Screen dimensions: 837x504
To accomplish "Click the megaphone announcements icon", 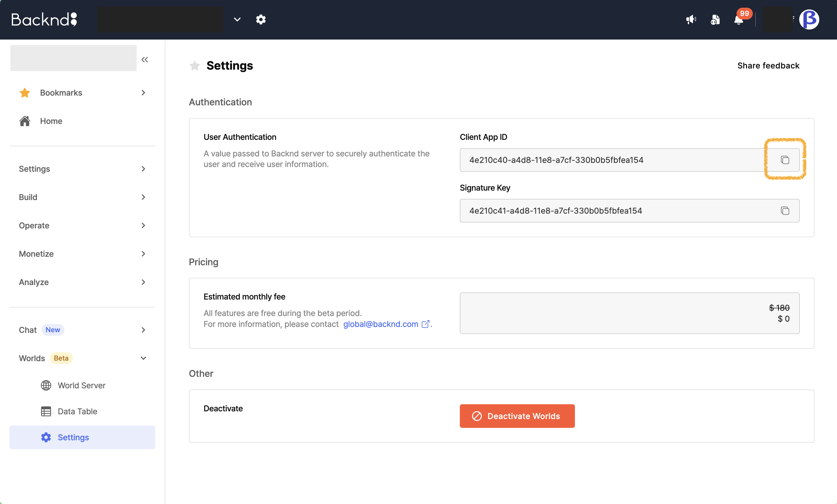I will [x=691, y=19].
